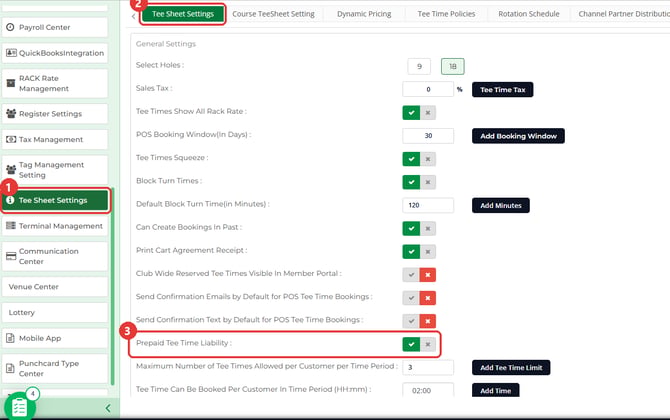This screenshot has width=670, height=420.
Task: Select 9 holes option
Action: (x=419, y=66)
